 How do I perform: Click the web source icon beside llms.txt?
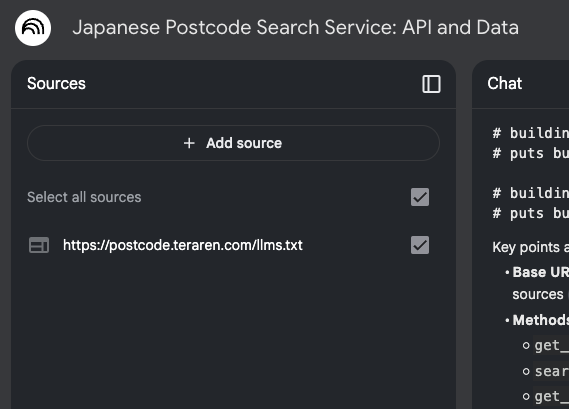pyautogui.click(x=39, y=245)
